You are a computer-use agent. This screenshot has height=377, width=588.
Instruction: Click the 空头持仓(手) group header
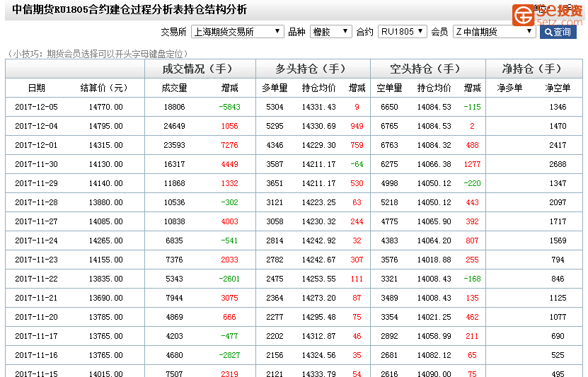tap(427, 69)
